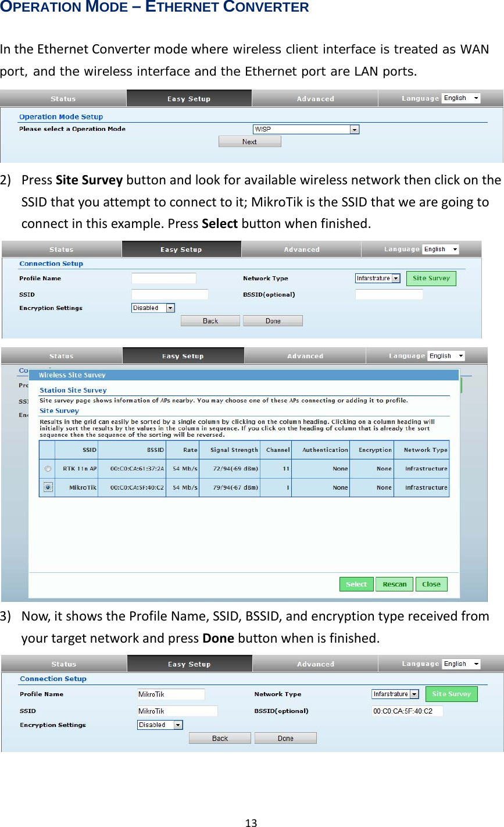This screenshot has width=504, height=827.
Task: Click the Rescan button in site survey
Action: 395,584
